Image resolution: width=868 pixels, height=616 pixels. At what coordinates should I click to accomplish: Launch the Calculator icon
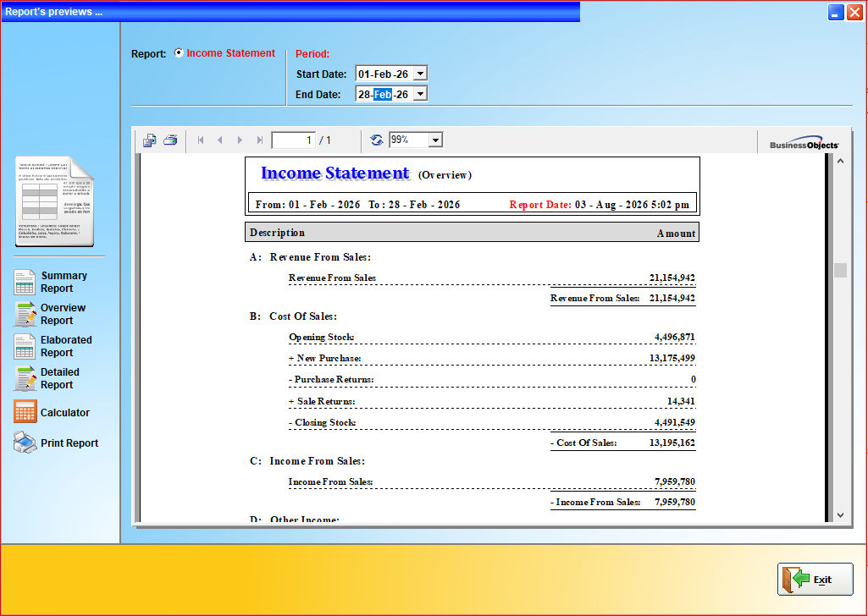[x=25, y=411]
